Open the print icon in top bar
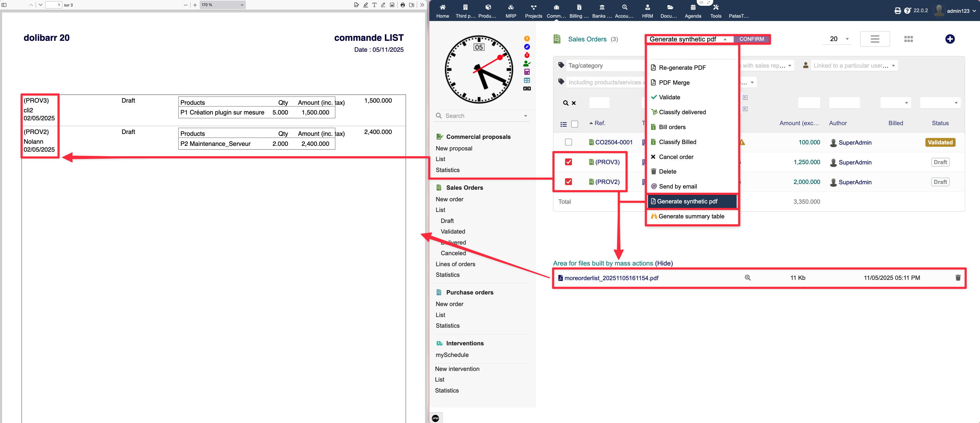The image size is (980, 423). coord(897,11)
